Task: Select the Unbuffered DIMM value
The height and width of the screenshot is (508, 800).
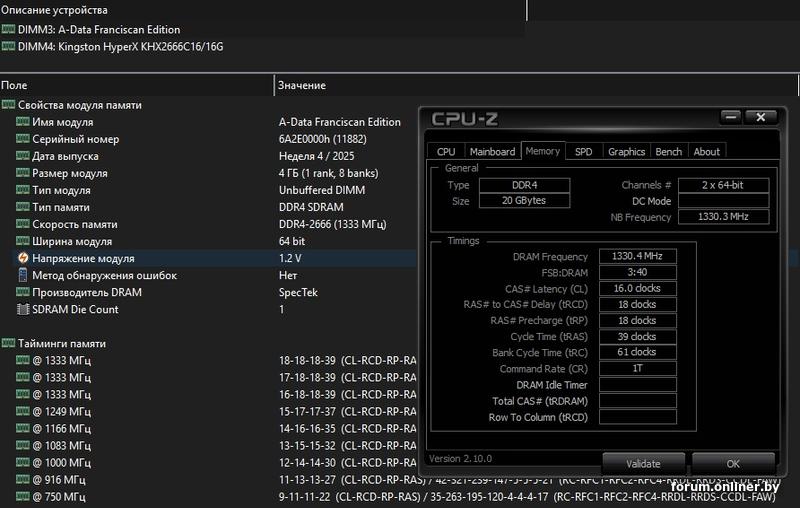Action: 322,190
